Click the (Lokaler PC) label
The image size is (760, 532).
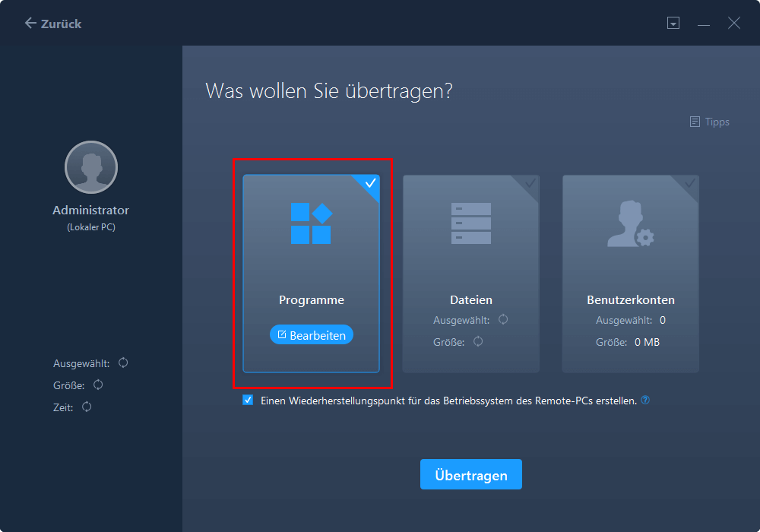[91, 227]
